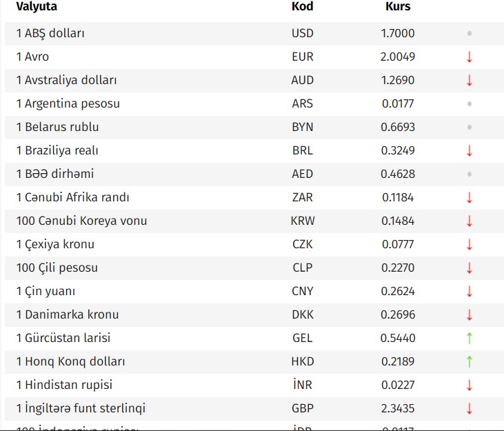Viewport: 504px width, 431px height.
Task: Click the '1 Avro' currency name
Action: coord(32,57)
